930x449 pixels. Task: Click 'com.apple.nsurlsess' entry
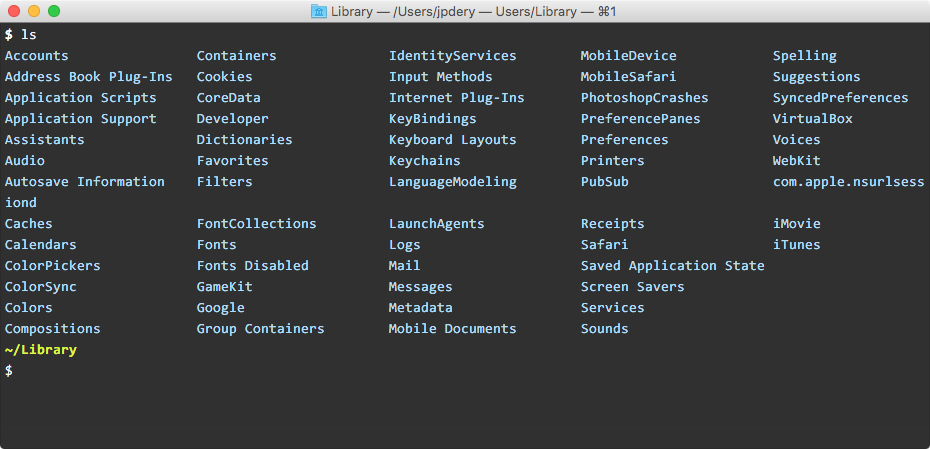click(x=848, y=181)
